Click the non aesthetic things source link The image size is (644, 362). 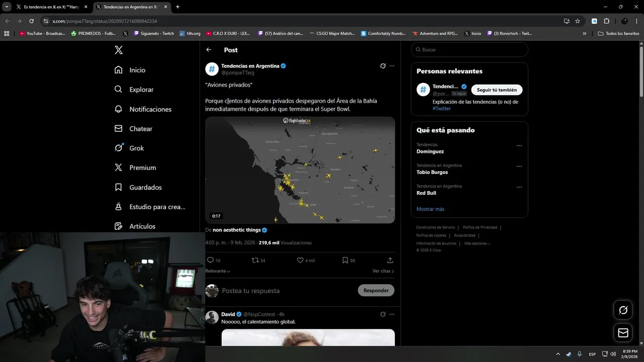tap(236, 230)
